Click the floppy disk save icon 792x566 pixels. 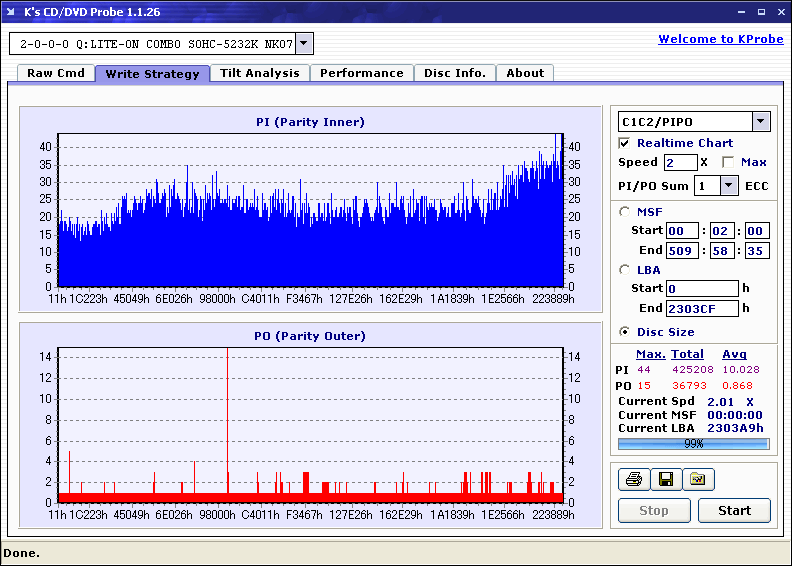pyautogui.click(x=665, y=480)
